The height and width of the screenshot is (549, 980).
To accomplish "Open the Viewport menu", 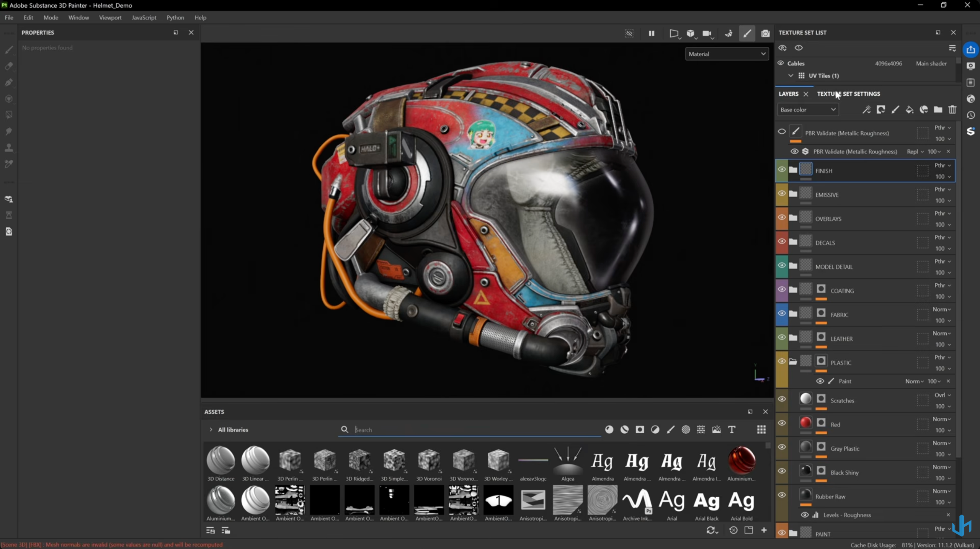I will (x=110, y=18).
